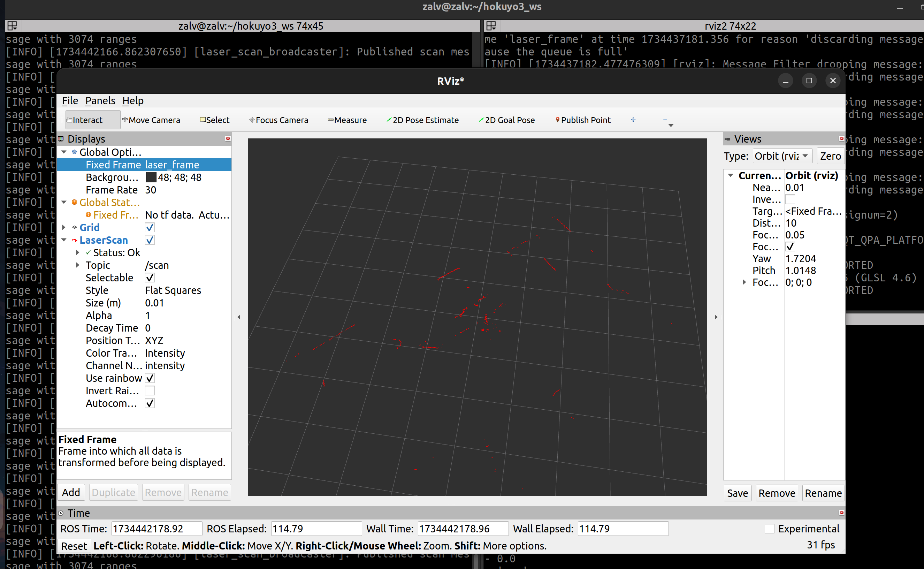Expand the Grid display tree item
924x569 pixels.
[x=64, y=227]
